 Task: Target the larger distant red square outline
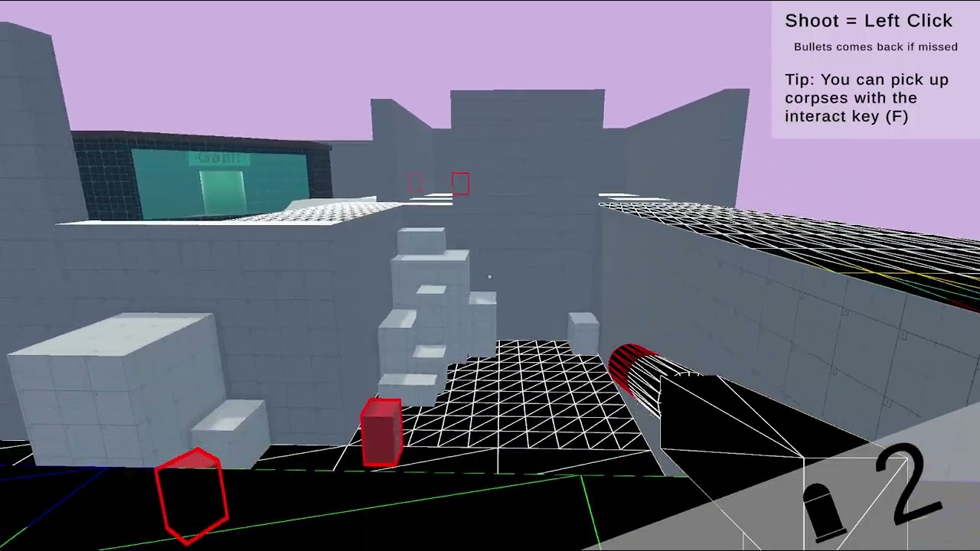click(x=460, y=184)
